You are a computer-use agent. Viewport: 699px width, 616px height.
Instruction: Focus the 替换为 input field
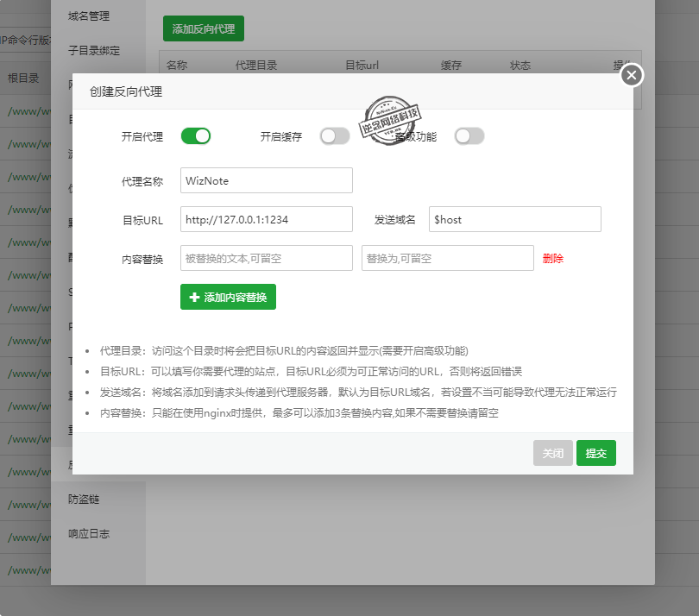point(448,258)
